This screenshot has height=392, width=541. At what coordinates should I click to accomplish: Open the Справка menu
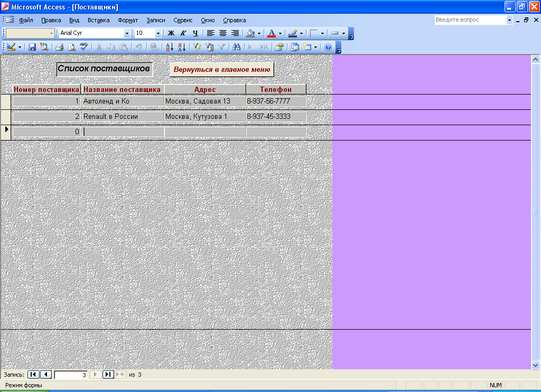pos(235,20)
